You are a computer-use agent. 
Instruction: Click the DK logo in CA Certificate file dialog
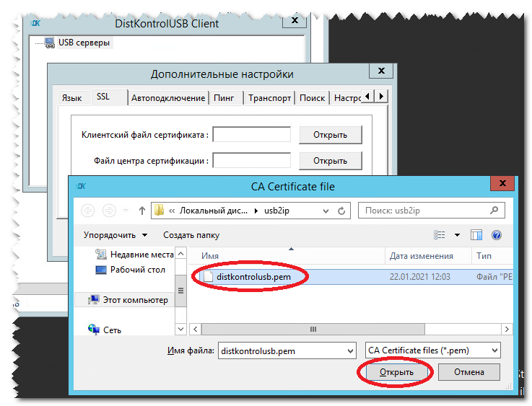point(81,186)
